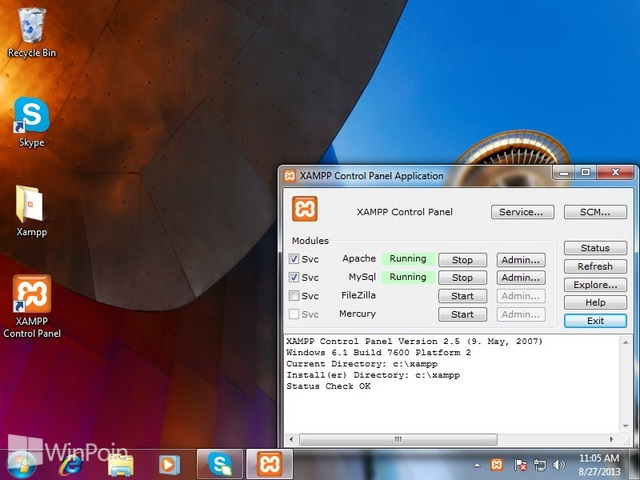Viewport: 640px width, 480px height.
Task: Close the XAMPP Control Panel window
Action: (616, 173)
